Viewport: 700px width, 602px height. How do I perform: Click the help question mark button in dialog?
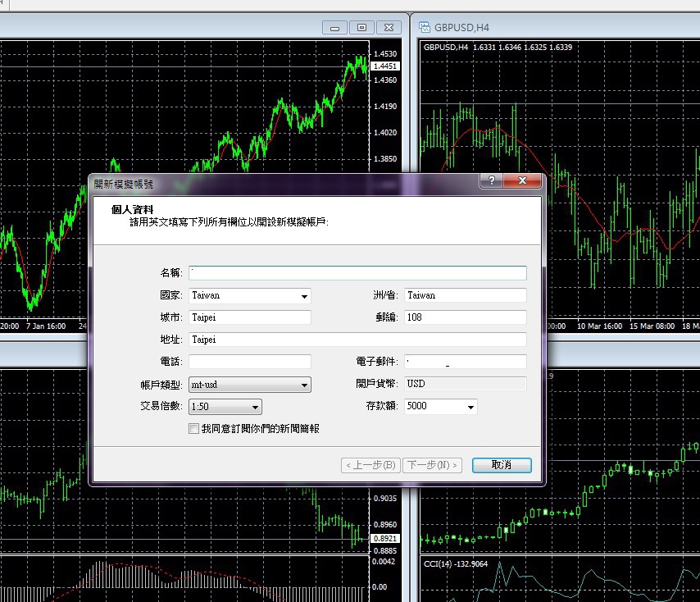[490, 181]
